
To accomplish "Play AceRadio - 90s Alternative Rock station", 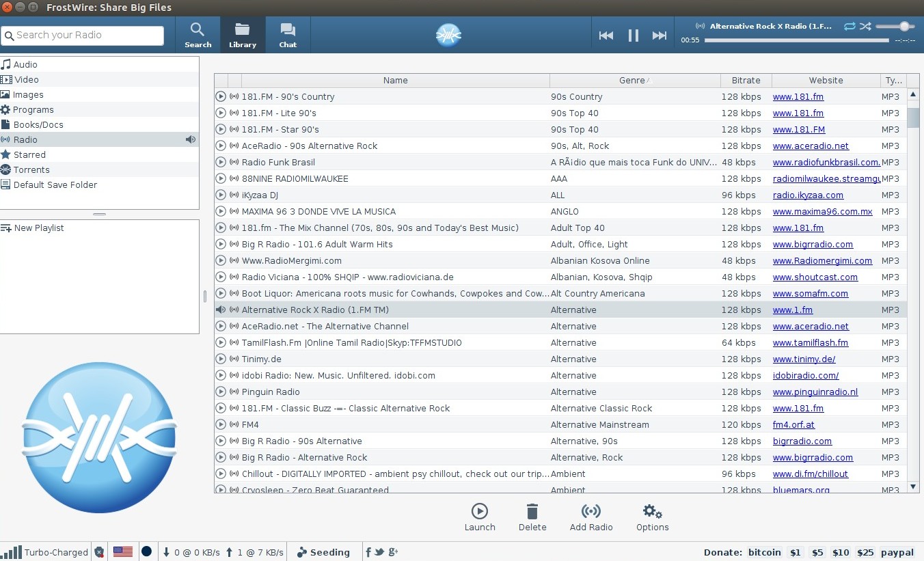I will (221, 146).
